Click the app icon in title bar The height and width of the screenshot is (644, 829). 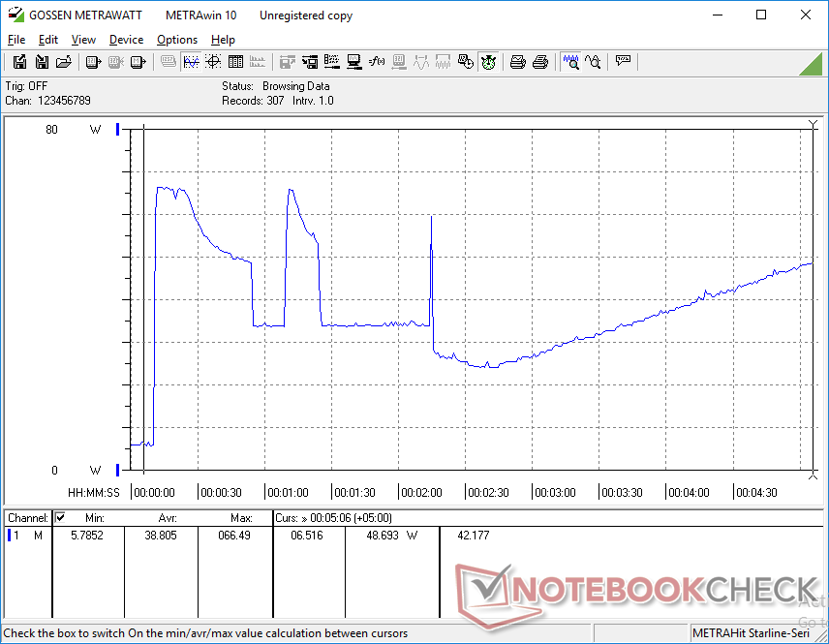pyautogui.click(x=15, y=15)
